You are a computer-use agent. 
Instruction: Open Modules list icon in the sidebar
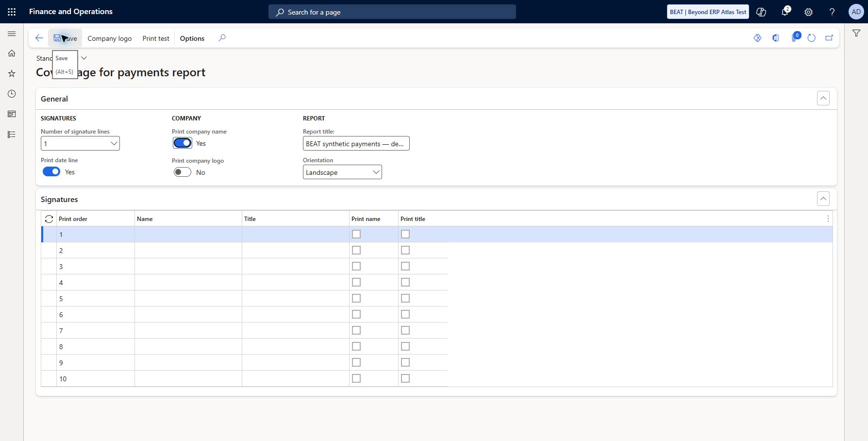click(12, 135)
